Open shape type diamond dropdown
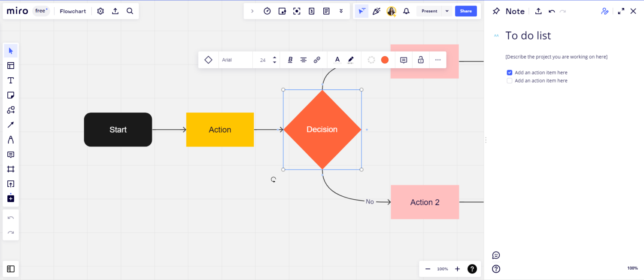644x280 pixels. pyautogui.click(x=208, y=60)
